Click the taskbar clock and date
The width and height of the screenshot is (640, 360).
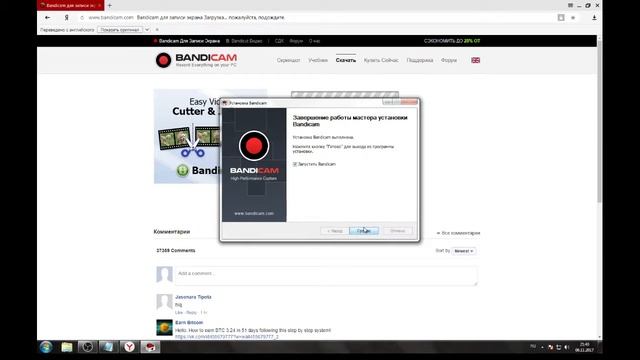[x=584, y=347]
